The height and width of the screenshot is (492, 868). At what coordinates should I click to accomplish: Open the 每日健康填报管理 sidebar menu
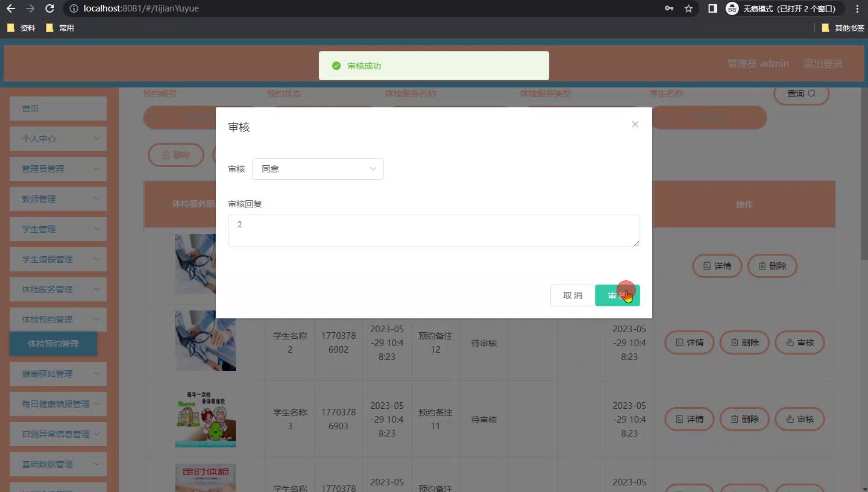58,404
